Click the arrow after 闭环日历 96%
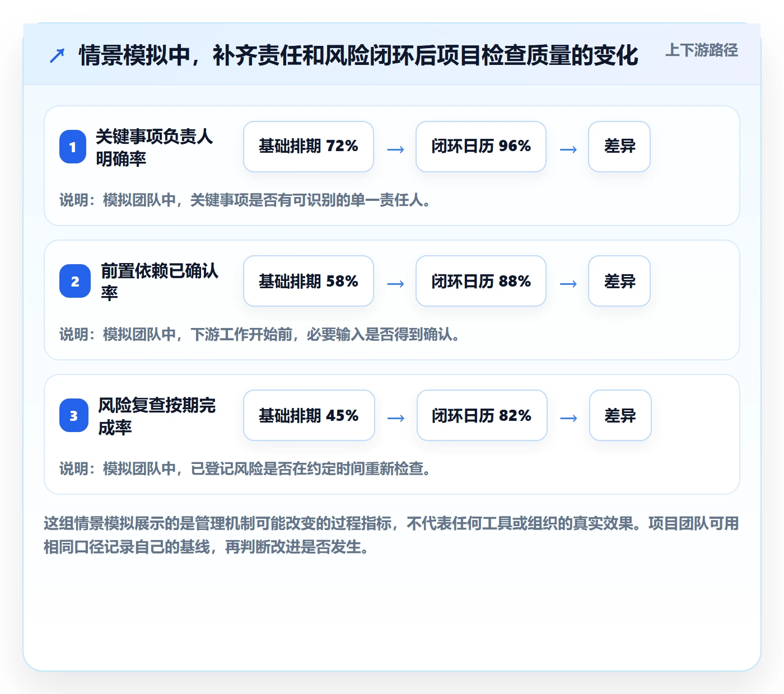784x694 pixels. coord(568,149)
